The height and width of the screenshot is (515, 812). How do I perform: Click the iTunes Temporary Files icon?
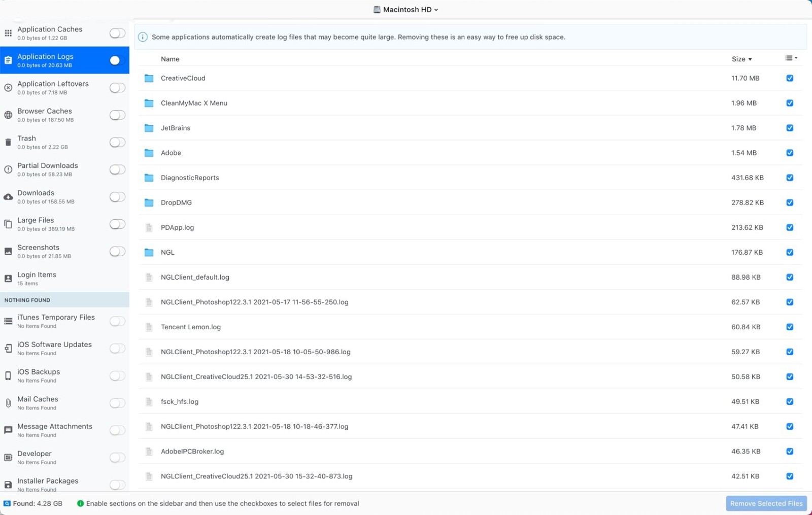coord(8,321)
